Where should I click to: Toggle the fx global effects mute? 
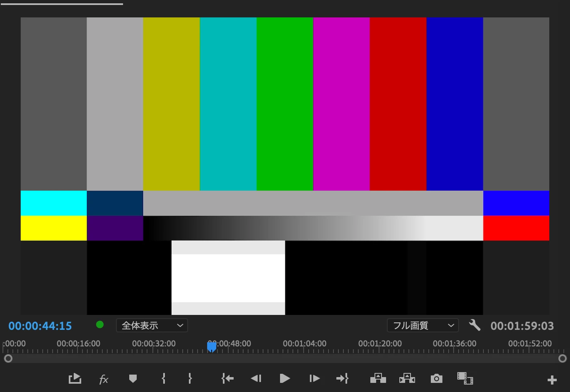(x=104, y=379)
